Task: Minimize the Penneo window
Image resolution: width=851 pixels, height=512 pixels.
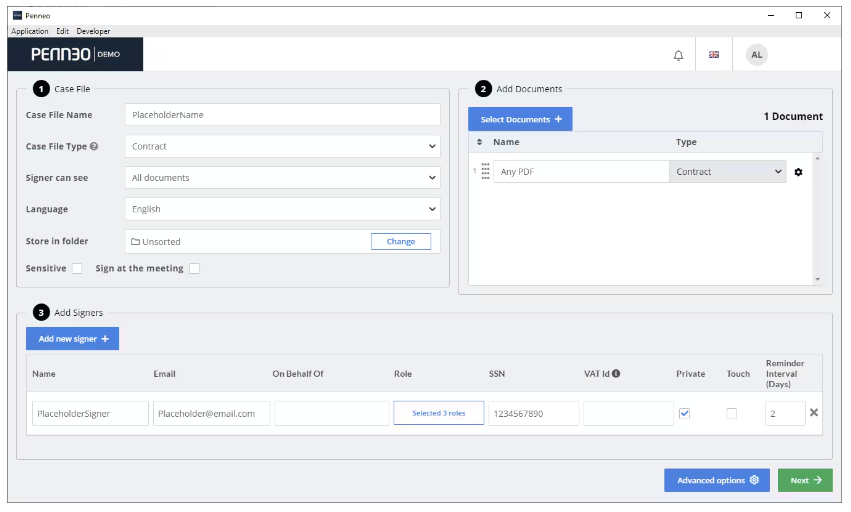Action: click(x=771, y=15)
